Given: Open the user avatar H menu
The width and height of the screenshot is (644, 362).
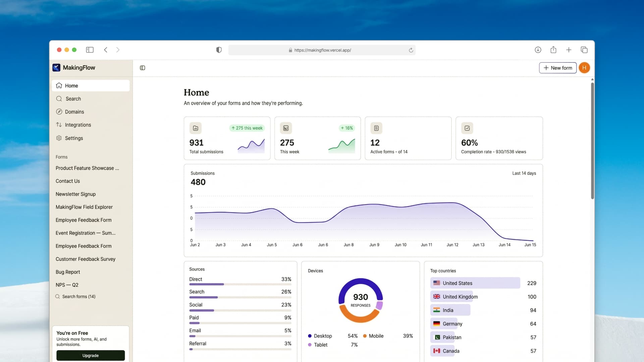Looking at the screenshot, I should [x=584, y=68].
